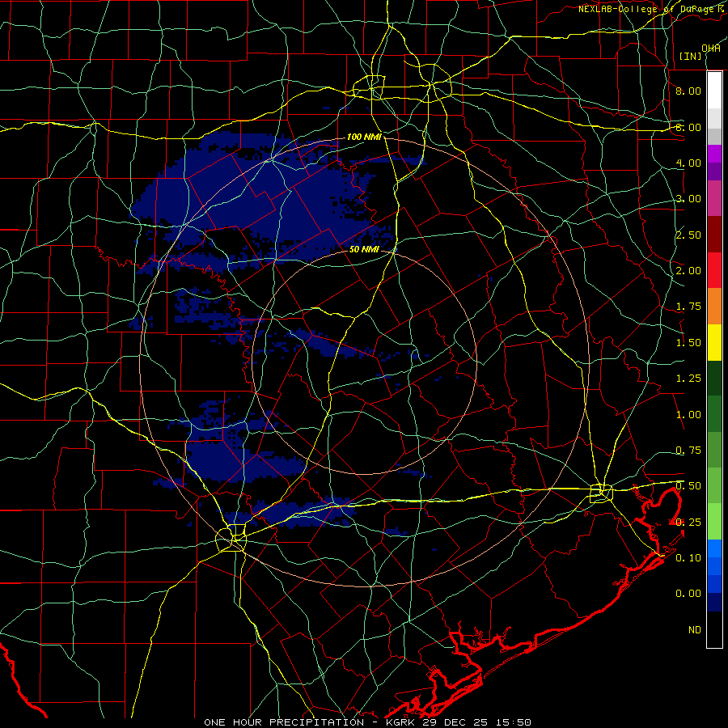Click the 2.00 legend value

(688, 271)
